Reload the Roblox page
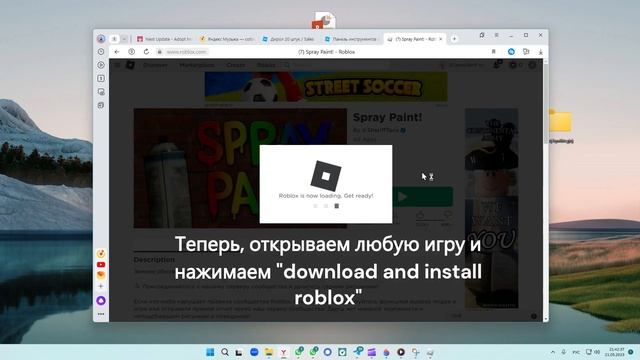 pyautogui.click(x=146, y=52)
